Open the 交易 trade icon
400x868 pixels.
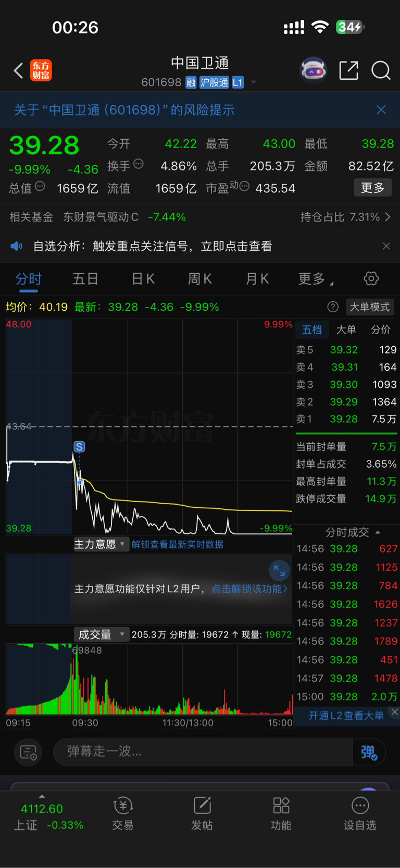coord(123,805)
